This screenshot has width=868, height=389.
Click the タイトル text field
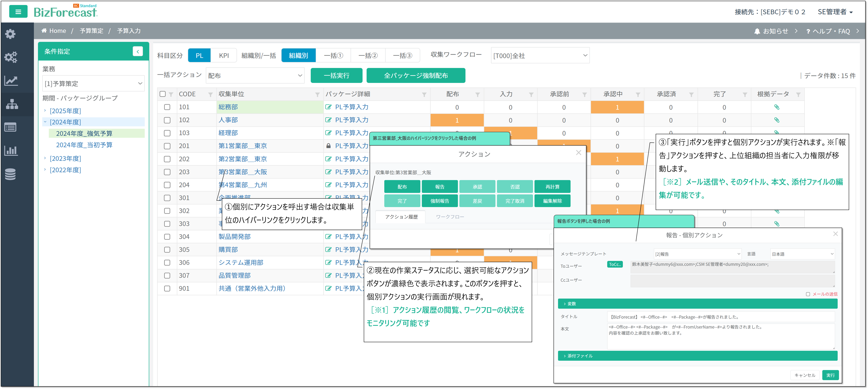click(x=721, y=317)
